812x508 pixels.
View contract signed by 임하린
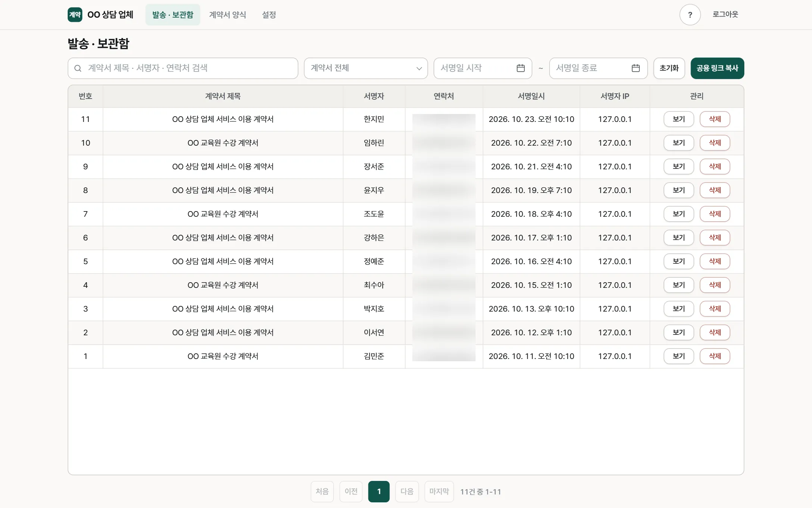click(679, 143)
